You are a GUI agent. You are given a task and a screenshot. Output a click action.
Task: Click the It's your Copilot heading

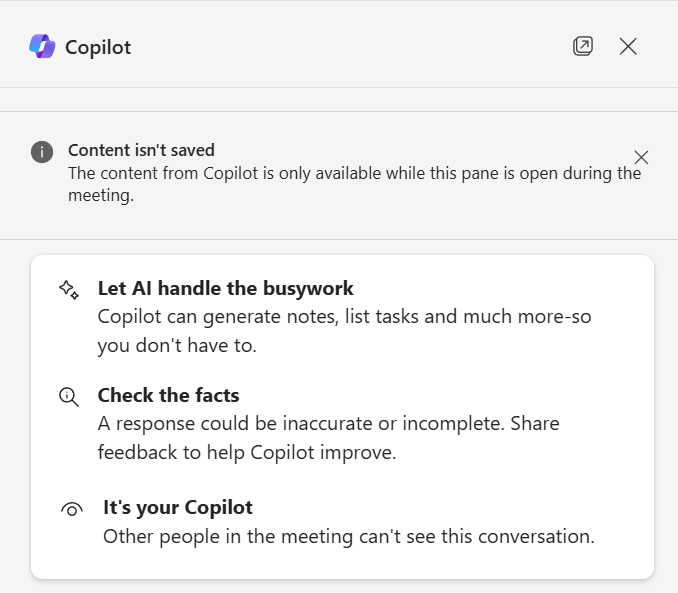[x=178, y=507]
